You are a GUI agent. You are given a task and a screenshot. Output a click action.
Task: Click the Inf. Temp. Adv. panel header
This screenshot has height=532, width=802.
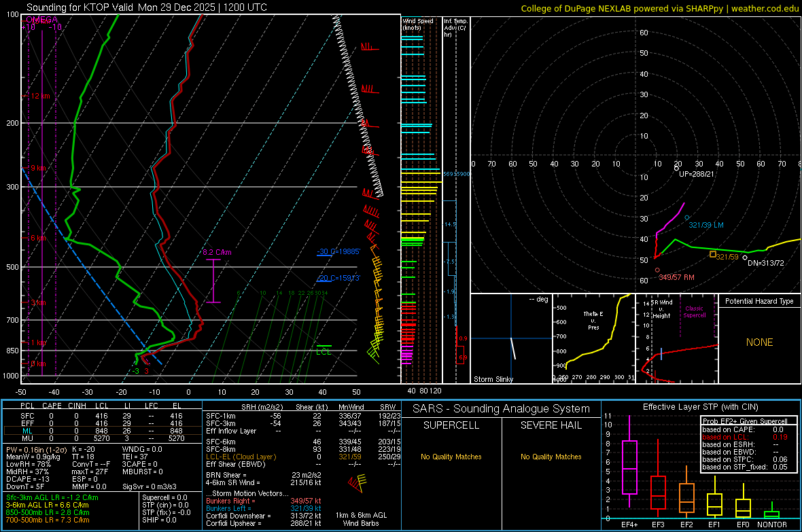point(455,28)
